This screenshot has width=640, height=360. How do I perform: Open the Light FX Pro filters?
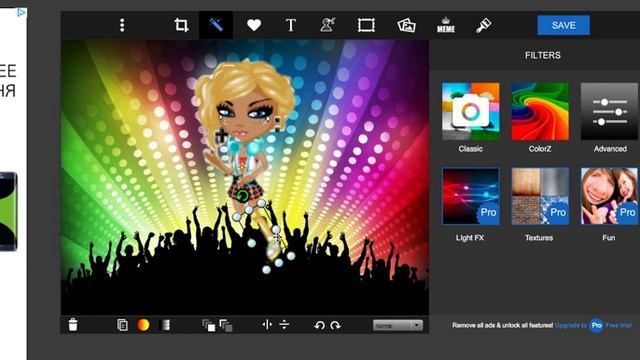coord(471,196)
